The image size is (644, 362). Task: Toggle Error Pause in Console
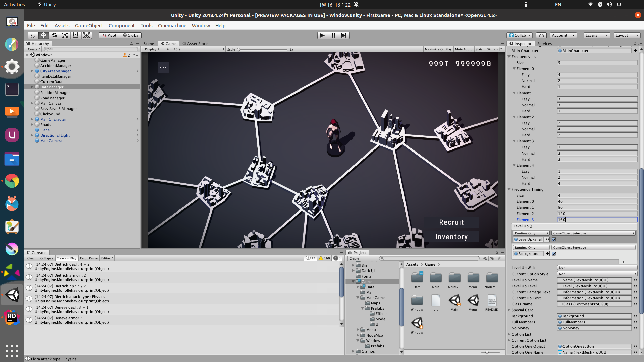pos(89,258)
